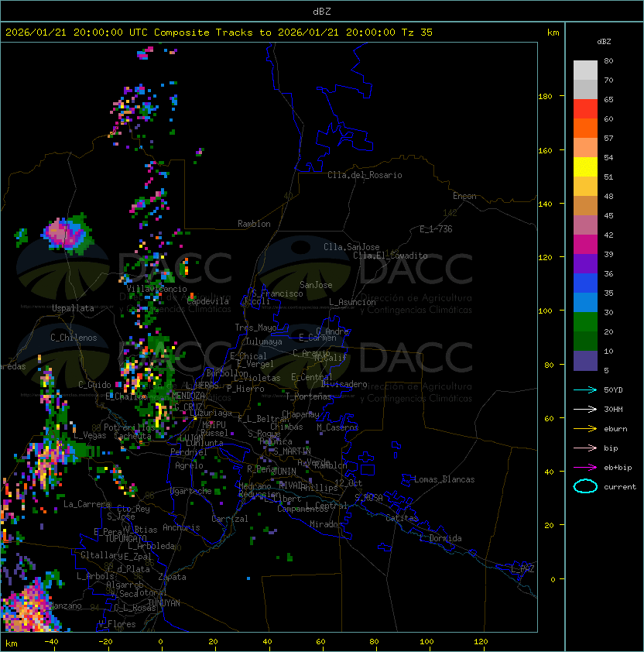
Task: Click the Clla.del_Rosario place label
Action: 365,175
